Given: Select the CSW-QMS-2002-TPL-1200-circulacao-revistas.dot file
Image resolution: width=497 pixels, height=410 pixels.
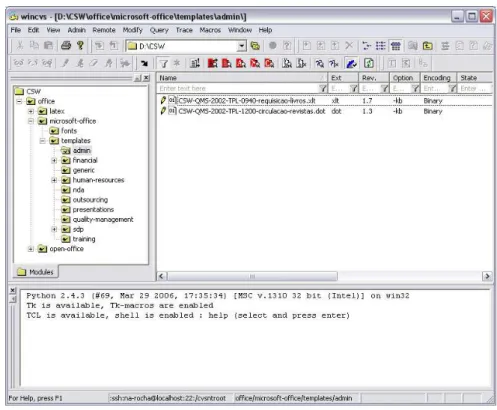Looking at the screenshot, I should (252, 111).
